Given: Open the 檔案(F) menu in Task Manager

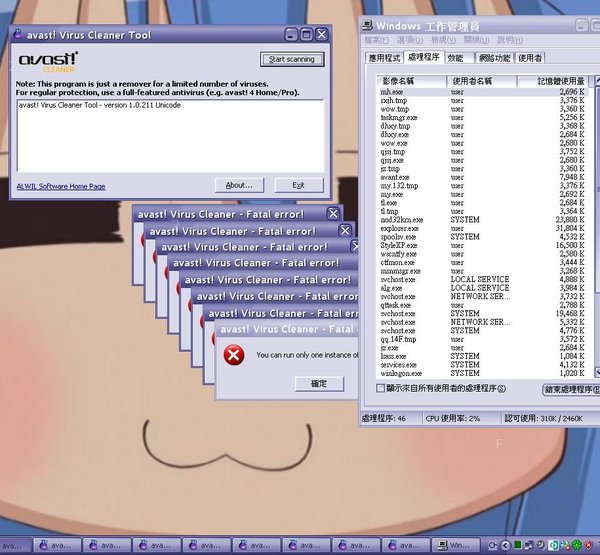Looking at the screenshot, I should click(x=377, y=40).
